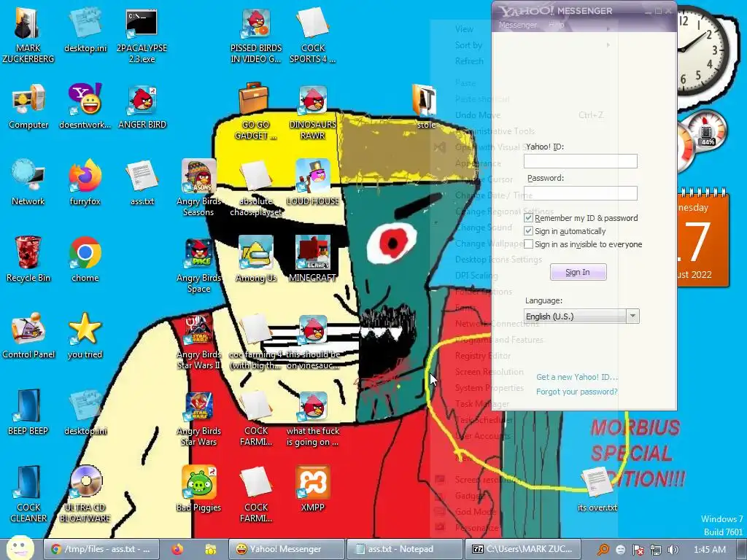The image size is (747, 560).
Task: Select the ass.txt file on desktop
Action: tap(142, 182)
